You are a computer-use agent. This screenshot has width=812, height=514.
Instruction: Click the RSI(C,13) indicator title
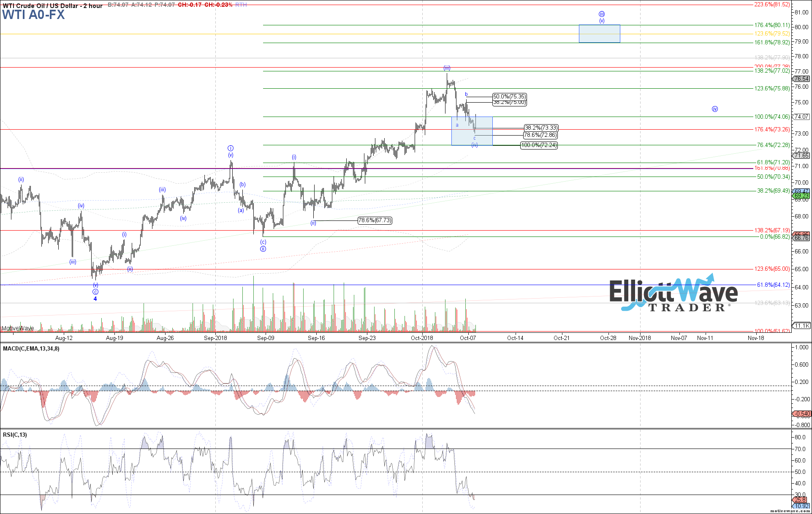[15, 435]
